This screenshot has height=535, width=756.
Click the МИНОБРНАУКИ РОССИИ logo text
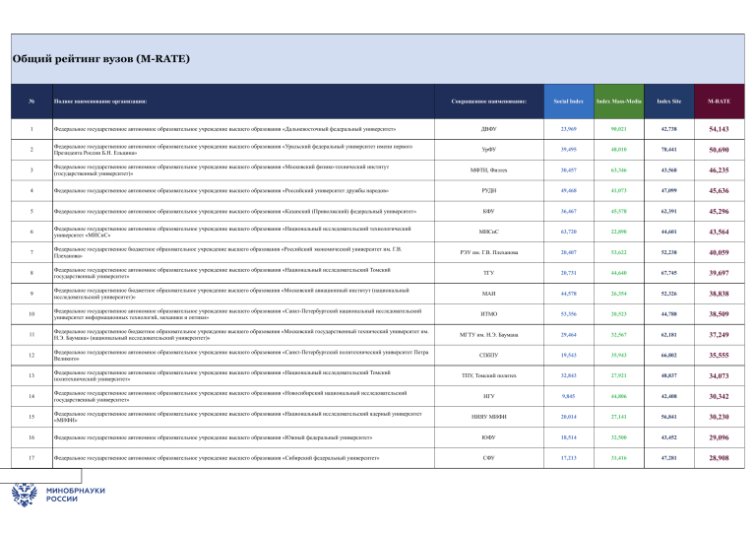[x=75, y=495]
